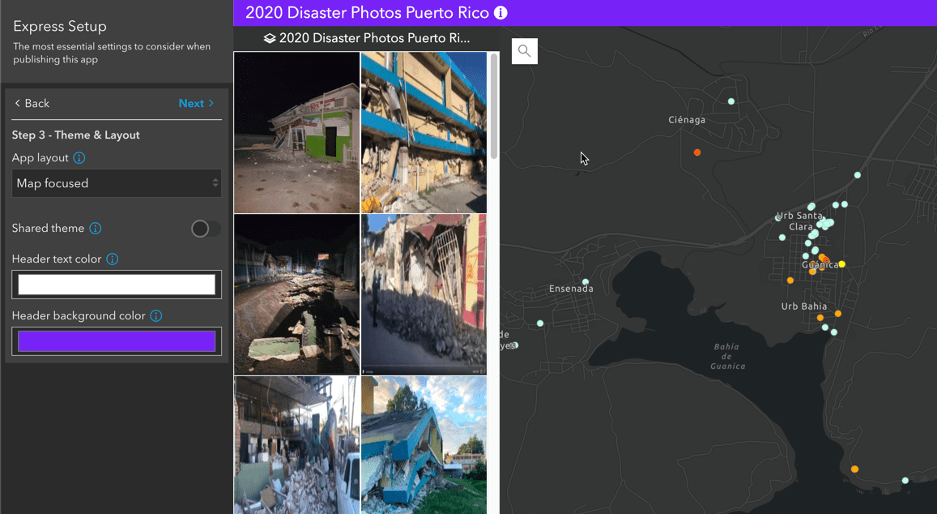Image resolution: width=937 pixels, height=514 pixels.
Task: Click the 'Urb Bahia' map label
Action: pyautogui.click(x=804, y=306)
